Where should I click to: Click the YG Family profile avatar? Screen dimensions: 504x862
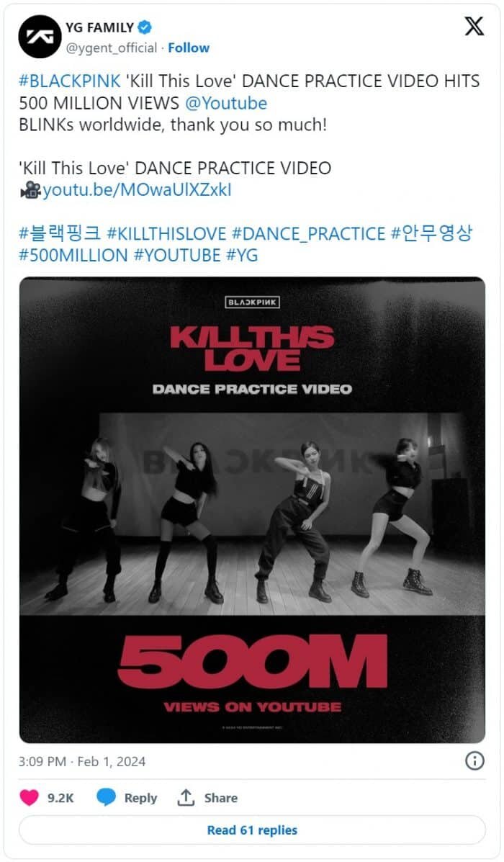(40, 37)
